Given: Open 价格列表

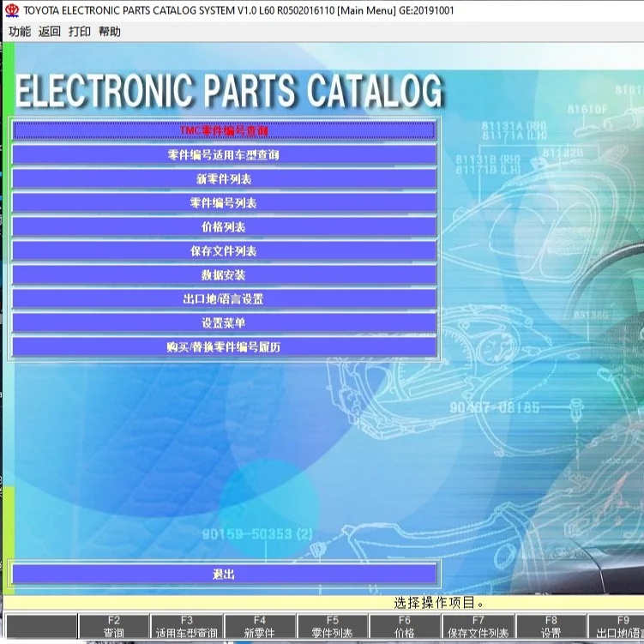Looking at the screenshot, I should 224,226.
